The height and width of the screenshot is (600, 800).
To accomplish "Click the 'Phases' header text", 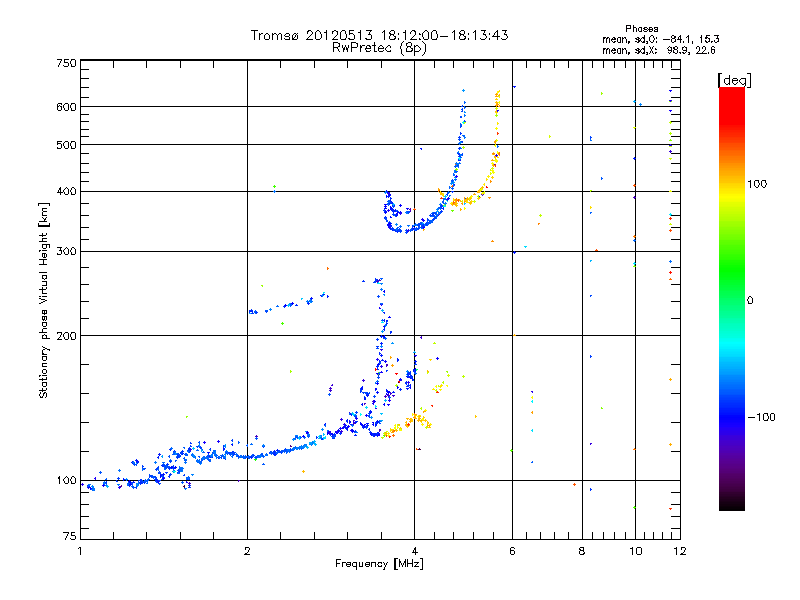I will click(x=641, y=29).
